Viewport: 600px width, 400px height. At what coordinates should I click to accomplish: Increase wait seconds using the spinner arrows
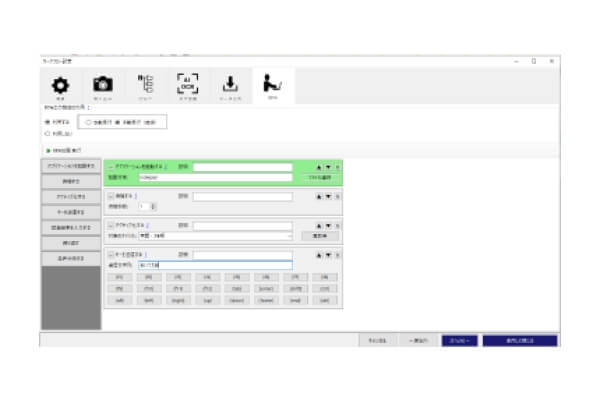pyautogui.click(x=152, y=204)
